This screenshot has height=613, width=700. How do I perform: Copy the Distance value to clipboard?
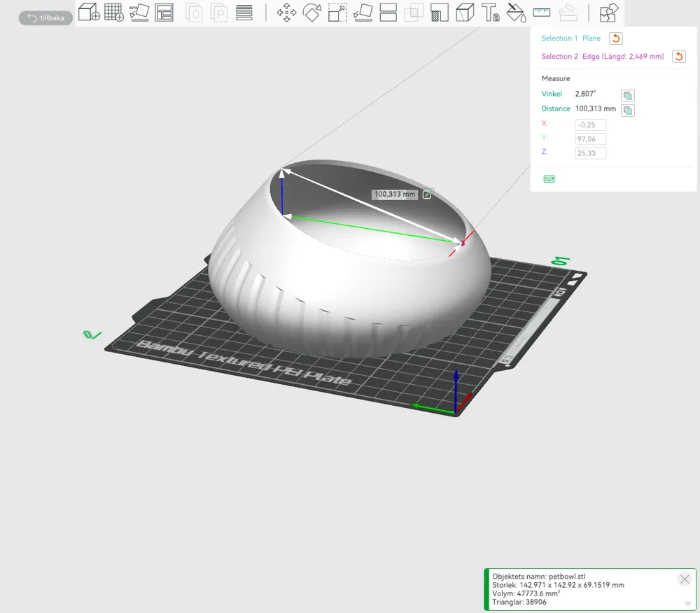coord(628,110)
